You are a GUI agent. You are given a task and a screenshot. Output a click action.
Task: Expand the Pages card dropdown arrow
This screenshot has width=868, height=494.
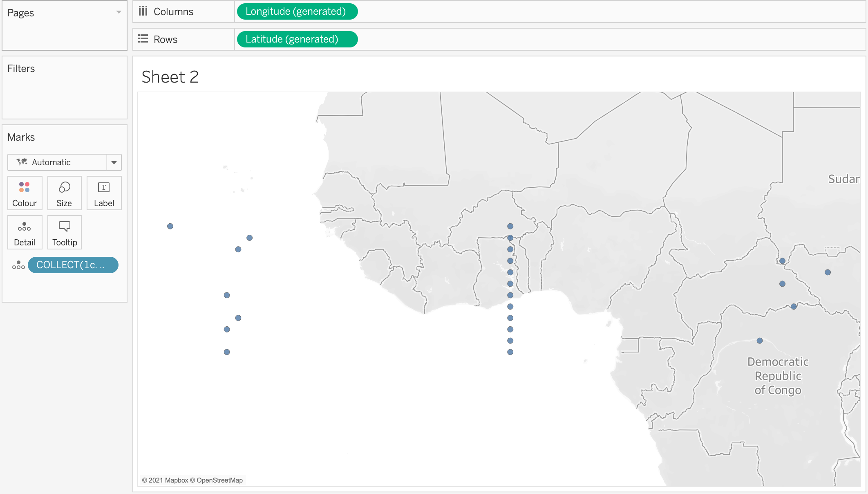coord(119,12)
